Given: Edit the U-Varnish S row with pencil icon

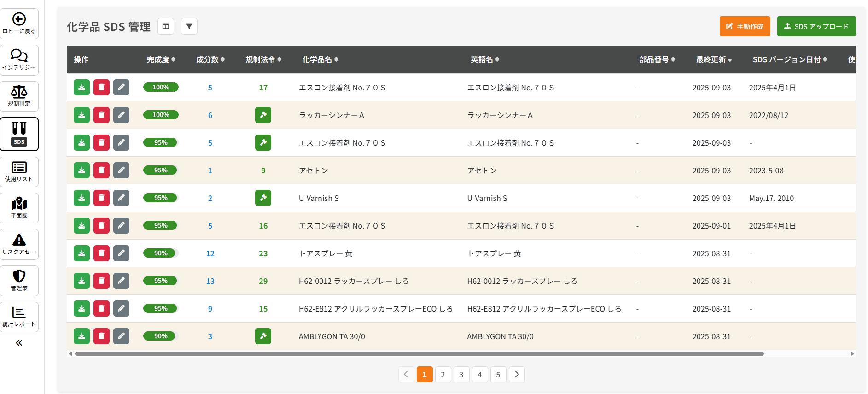Looking at the screenshot, I should [x=121, y=198].
